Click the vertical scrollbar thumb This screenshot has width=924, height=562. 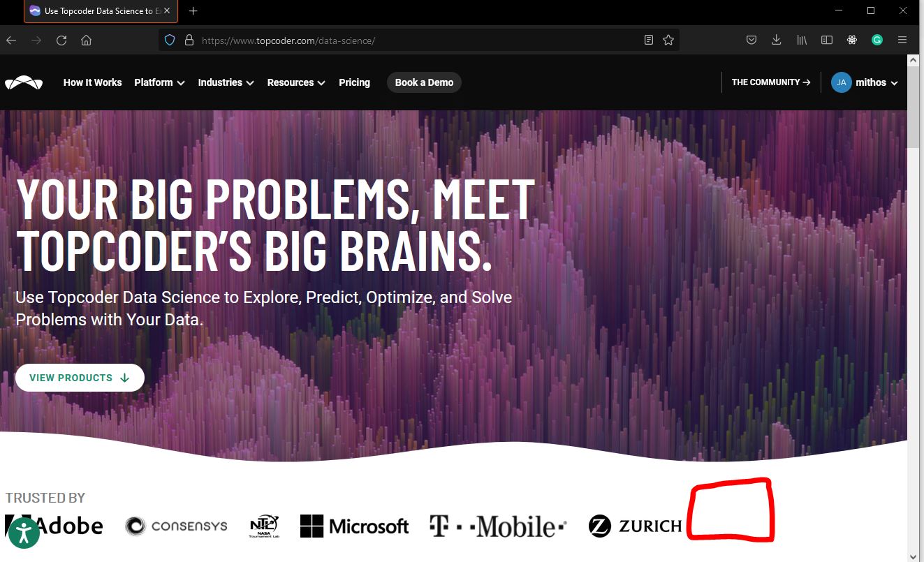[913, 107]
